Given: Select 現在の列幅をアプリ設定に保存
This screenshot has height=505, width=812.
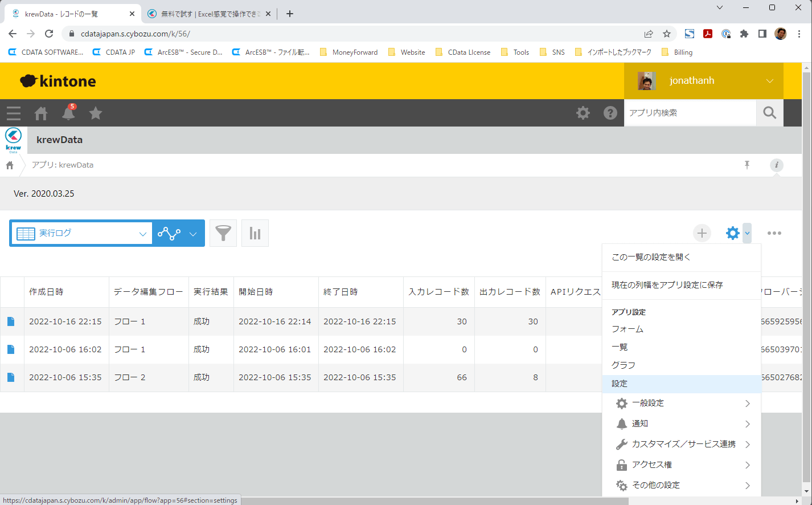Looking at the screenshot, I should [682, 285].
